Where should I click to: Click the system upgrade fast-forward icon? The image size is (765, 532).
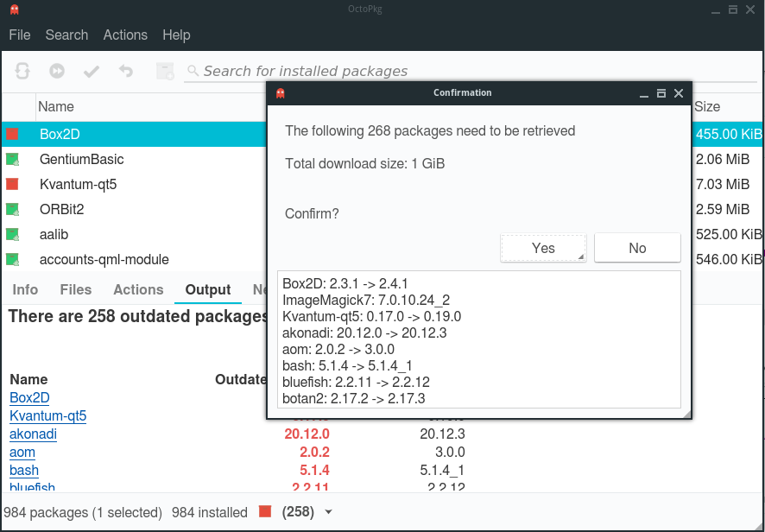pos(57,72)
